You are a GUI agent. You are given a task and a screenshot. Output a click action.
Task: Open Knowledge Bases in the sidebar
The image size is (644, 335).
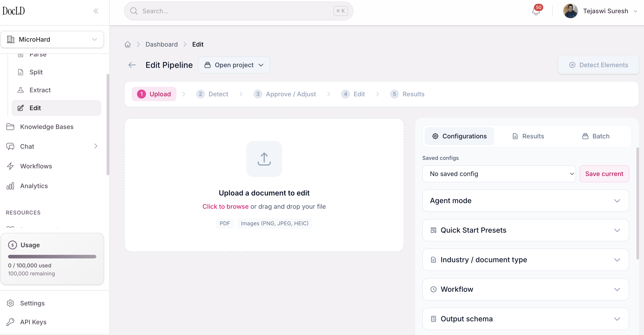[47, 127]
